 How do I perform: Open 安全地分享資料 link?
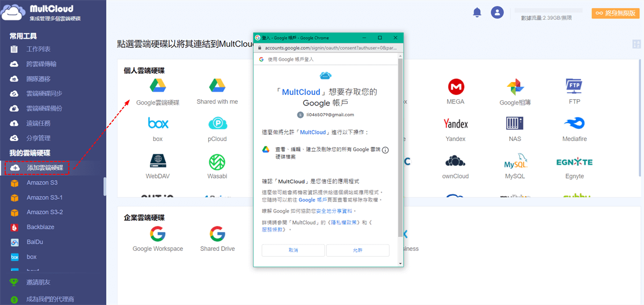click(x=333, y=211)
